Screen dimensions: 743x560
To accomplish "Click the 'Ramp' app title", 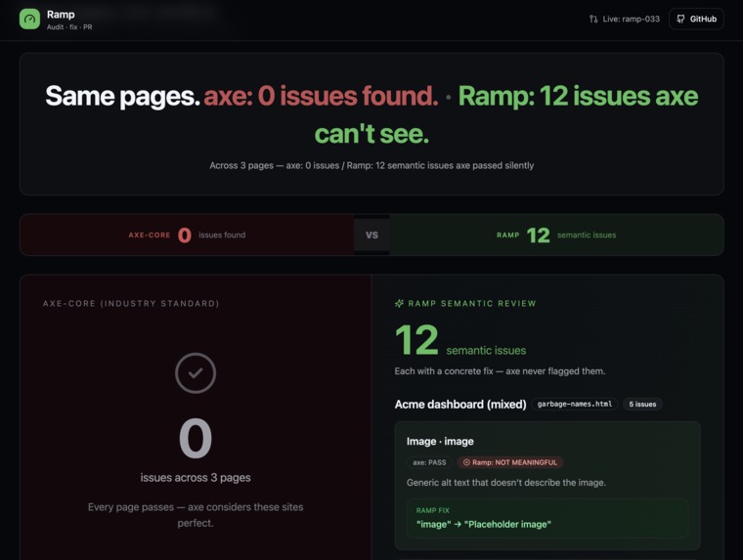I will point(61,15).
